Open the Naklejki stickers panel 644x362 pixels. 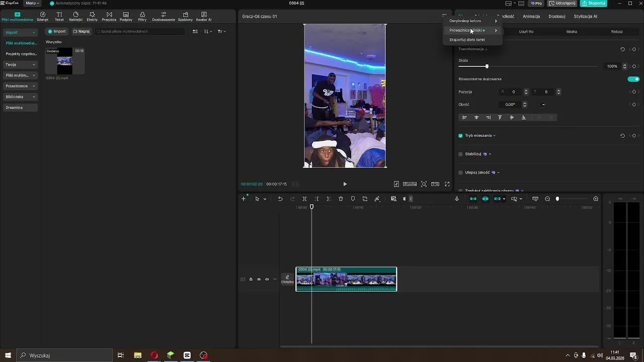pos(75,17)
